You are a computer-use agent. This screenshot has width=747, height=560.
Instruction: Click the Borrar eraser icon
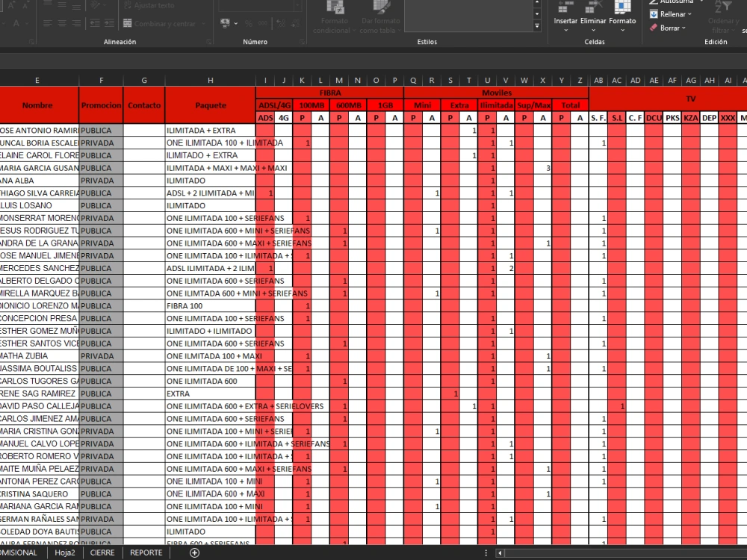coord(654,28)
